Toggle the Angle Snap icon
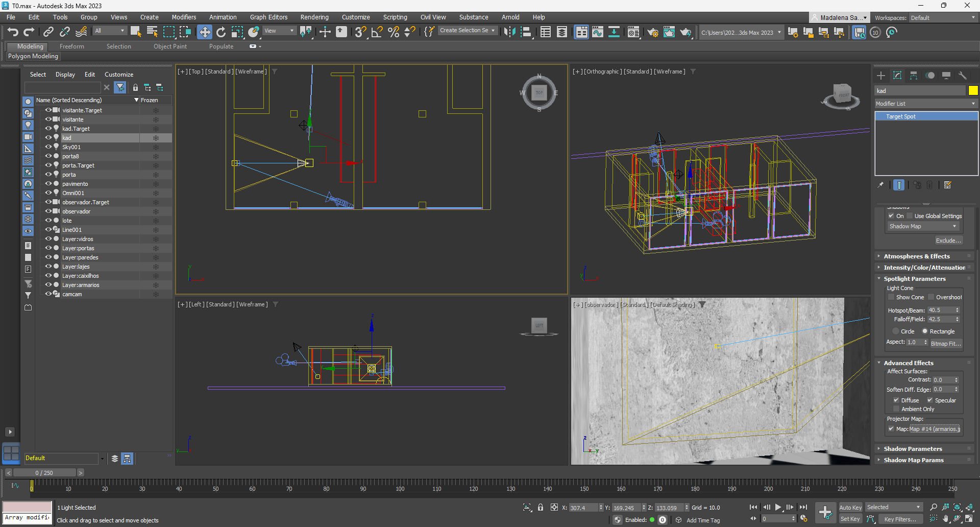980x527 pixels. (377, 32)
